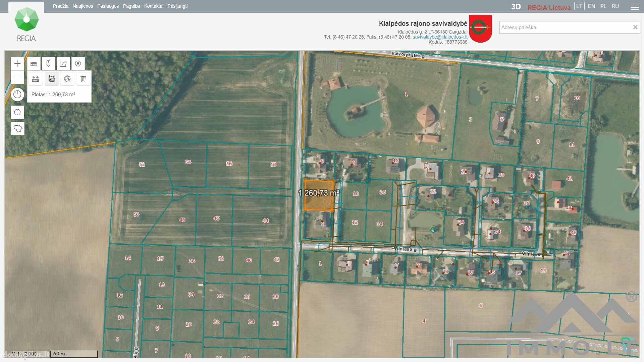This screenshot has width=644, height=362.
Task: Click parcel number 54 on the map
Action: pos(188,162)
